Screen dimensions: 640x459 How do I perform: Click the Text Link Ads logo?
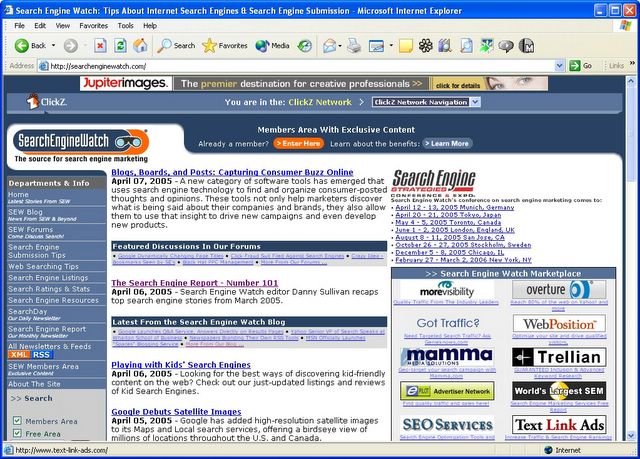(559, 425)
